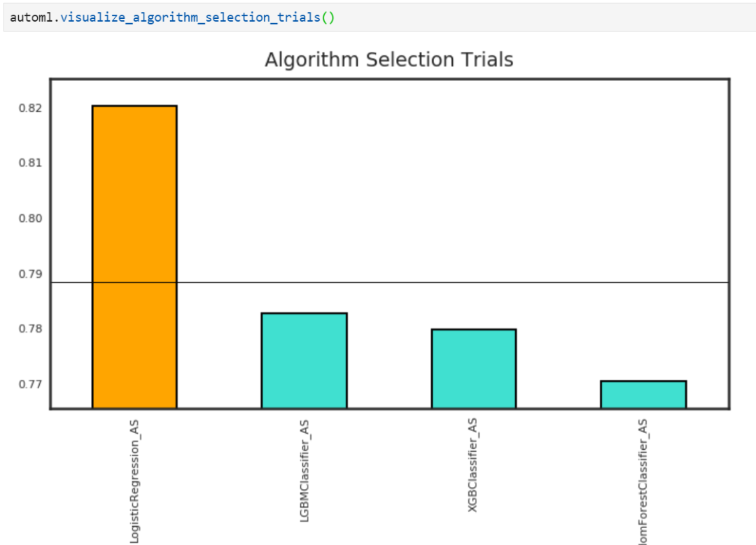Click the 0.81 y-axis tick label
Image resolution: width=756 pixels, height=545 pixels.
point(30,163)
